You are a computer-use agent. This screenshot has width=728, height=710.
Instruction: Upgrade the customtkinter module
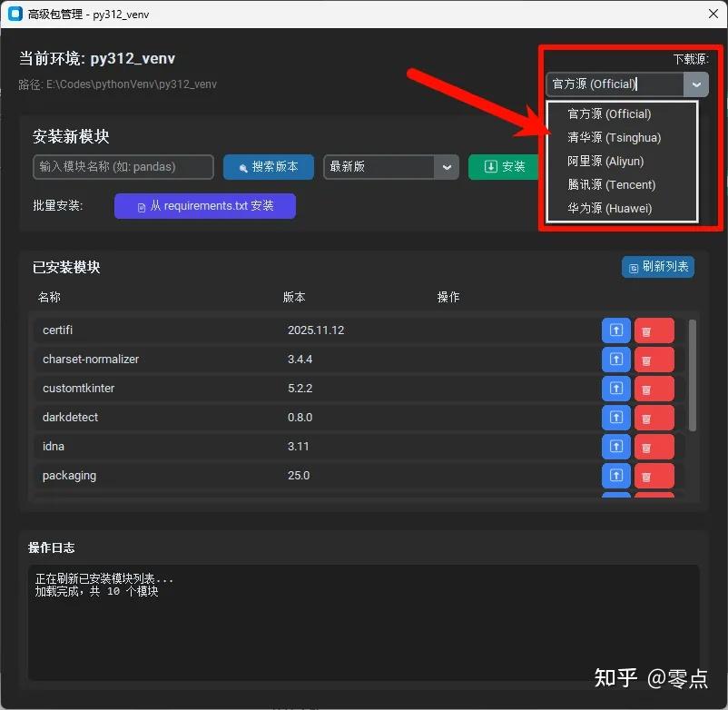[615, 389]
